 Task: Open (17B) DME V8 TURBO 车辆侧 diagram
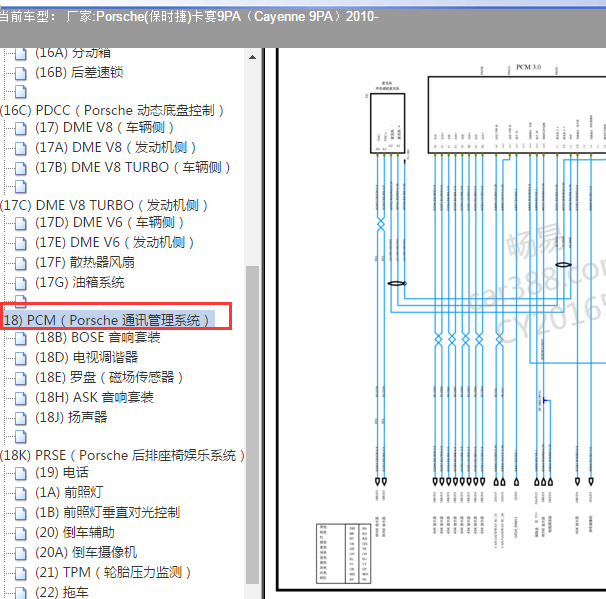(x=133, y=167)
